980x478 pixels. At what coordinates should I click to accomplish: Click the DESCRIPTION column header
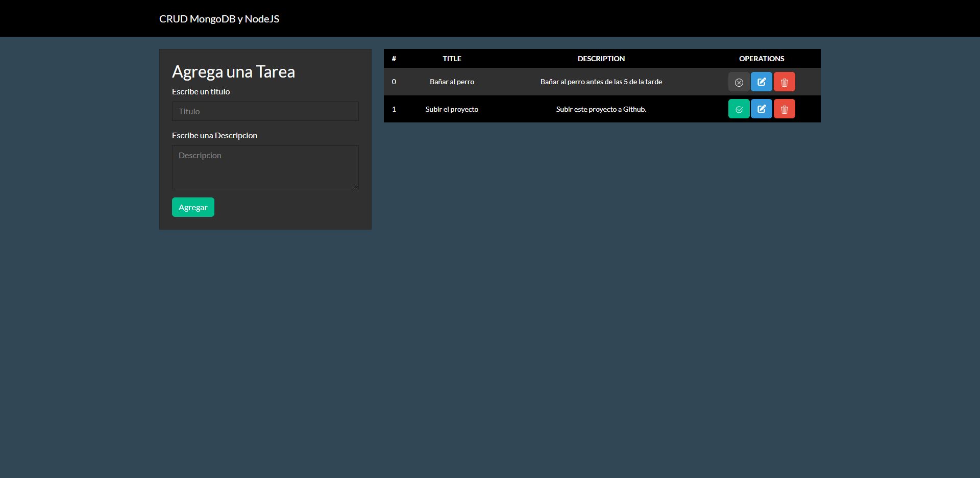601,59
